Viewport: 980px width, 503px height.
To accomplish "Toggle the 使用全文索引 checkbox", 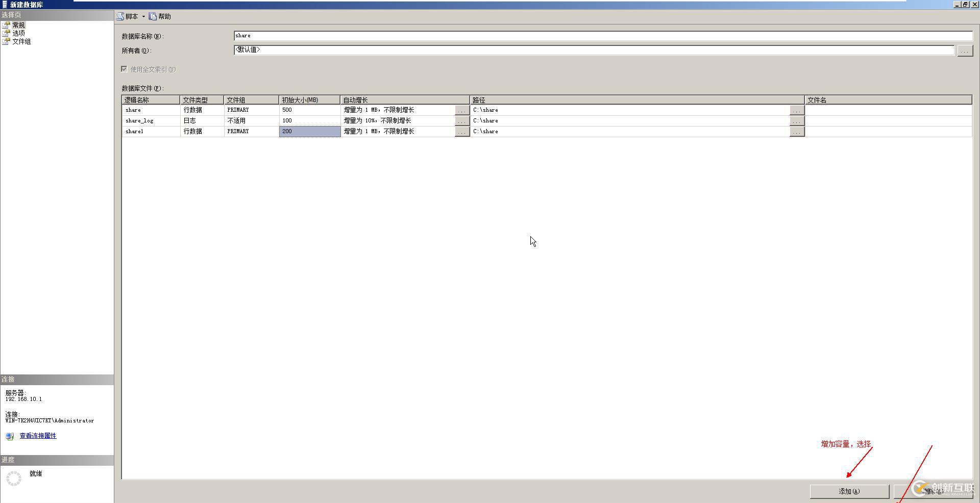I will tap(124, 69).
